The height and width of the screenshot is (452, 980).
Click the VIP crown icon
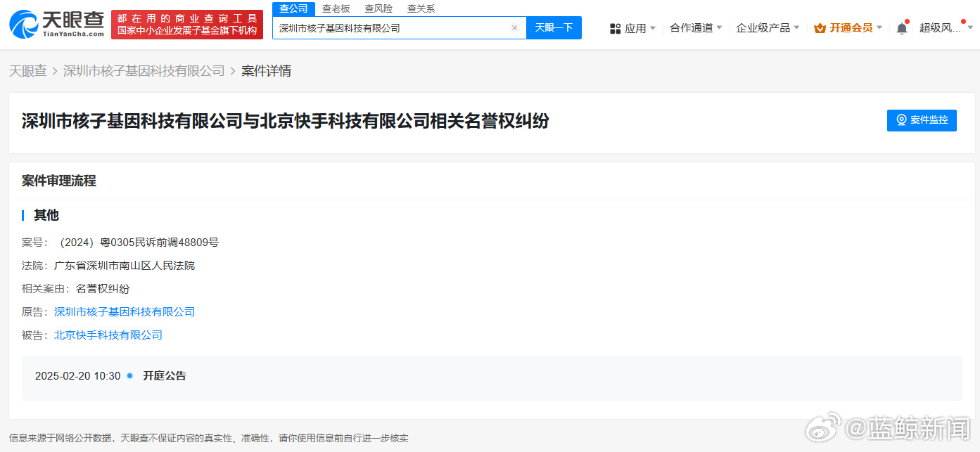[x=820, y=28]
